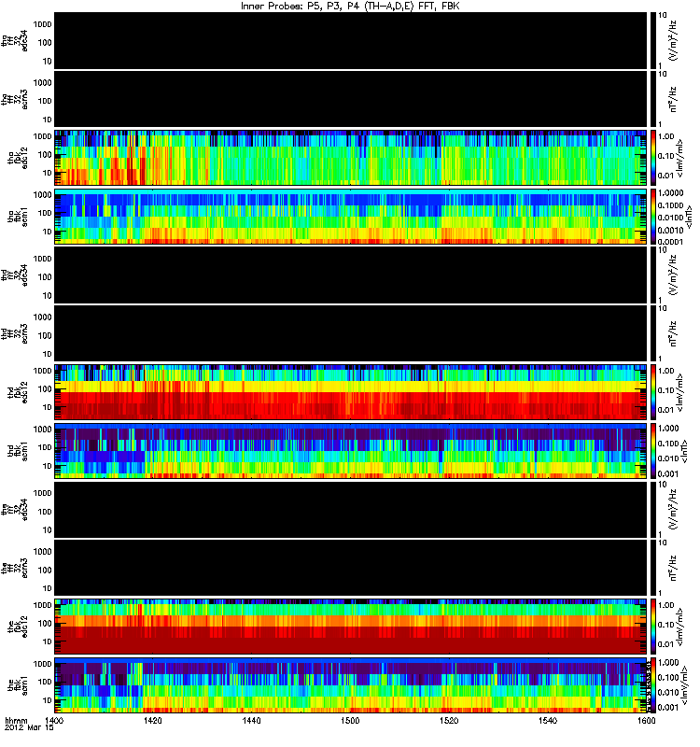Click the 1540 time axis label
The height and width of the screenshot is (747, 700).
(548, 721)
